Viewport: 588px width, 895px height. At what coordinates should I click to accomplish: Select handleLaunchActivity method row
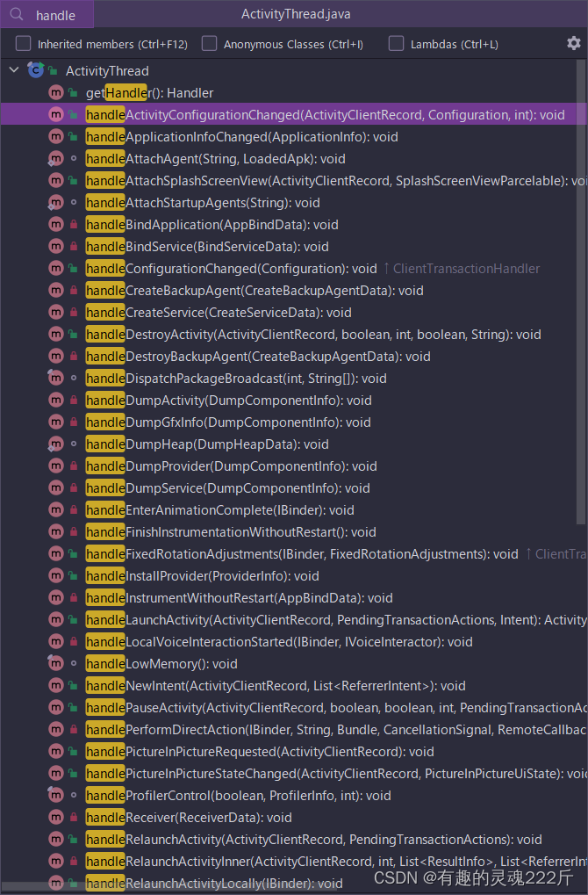(294, 620)
